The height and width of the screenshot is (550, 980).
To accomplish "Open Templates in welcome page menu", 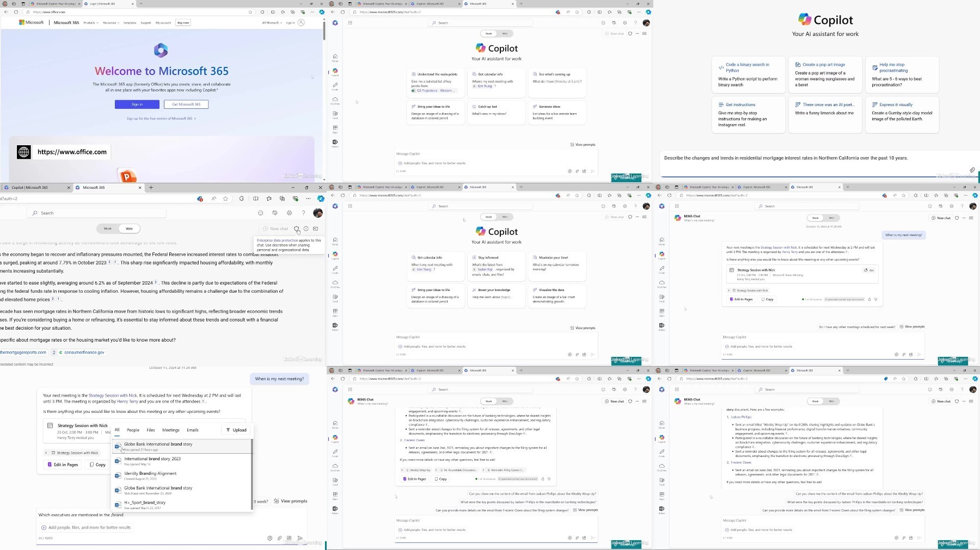I will pos(130,23).
